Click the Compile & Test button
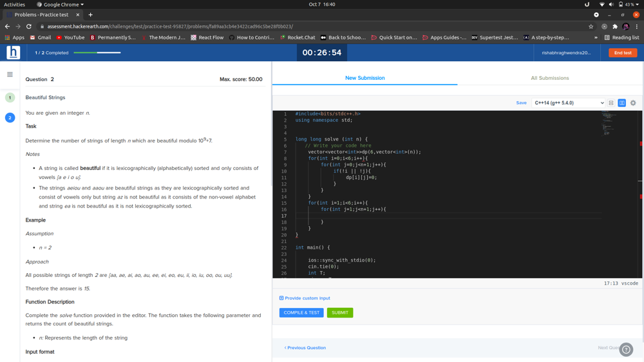This screenshot has width=644, height=362. [301, 312]
